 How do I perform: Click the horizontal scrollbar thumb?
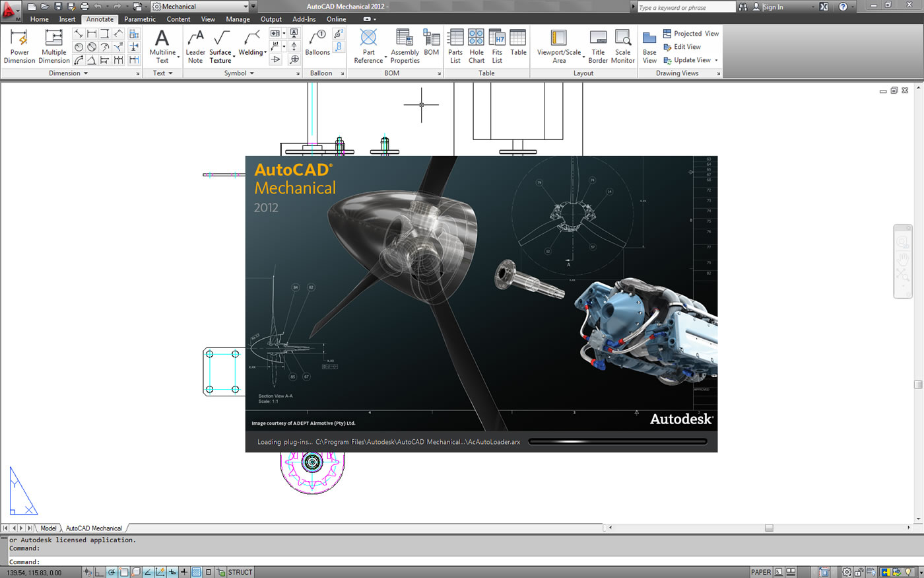769,528
